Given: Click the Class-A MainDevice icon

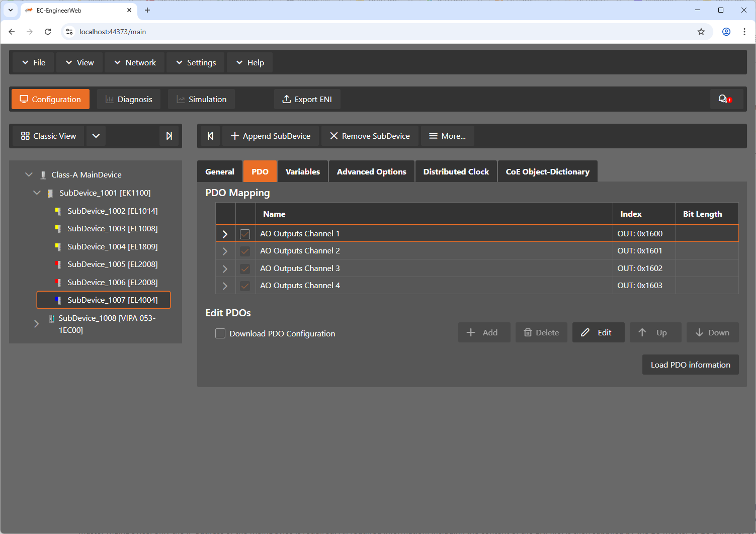Looking at the screenshot, I should click(43, 175).
